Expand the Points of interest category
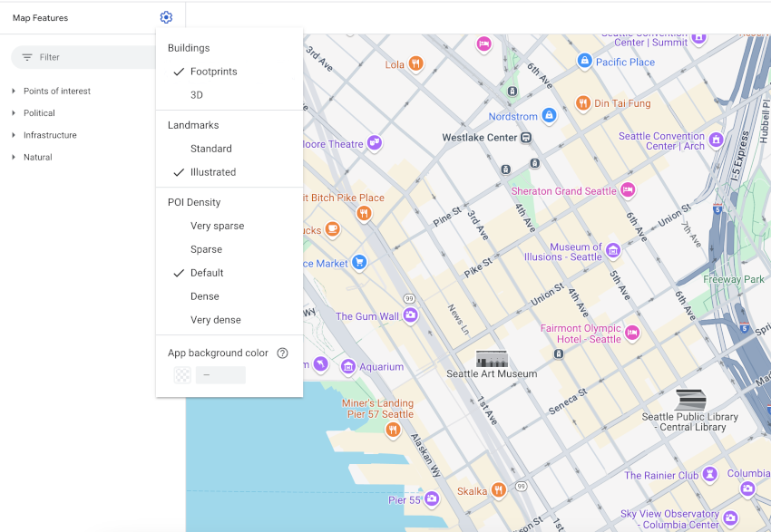 pyautogui.click(x=14, y=91)
